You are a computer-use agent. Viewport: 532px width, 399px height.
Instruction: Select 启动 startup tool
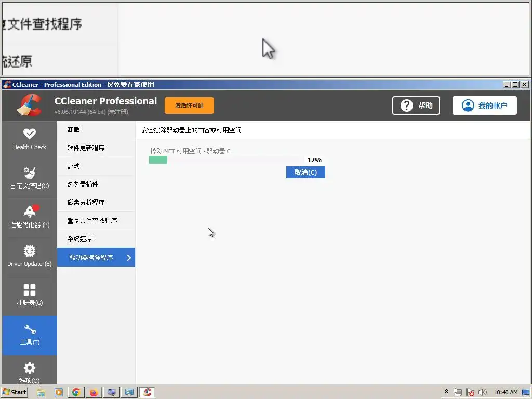pos(96,166)
